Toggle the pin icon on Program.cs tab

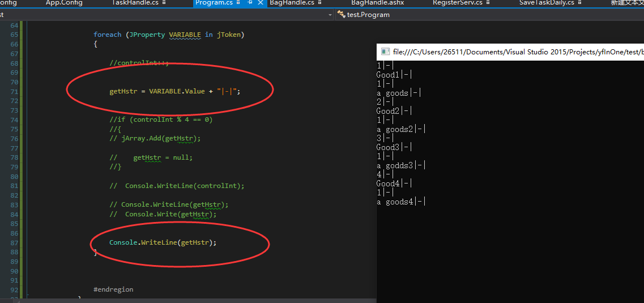(250, 3)
